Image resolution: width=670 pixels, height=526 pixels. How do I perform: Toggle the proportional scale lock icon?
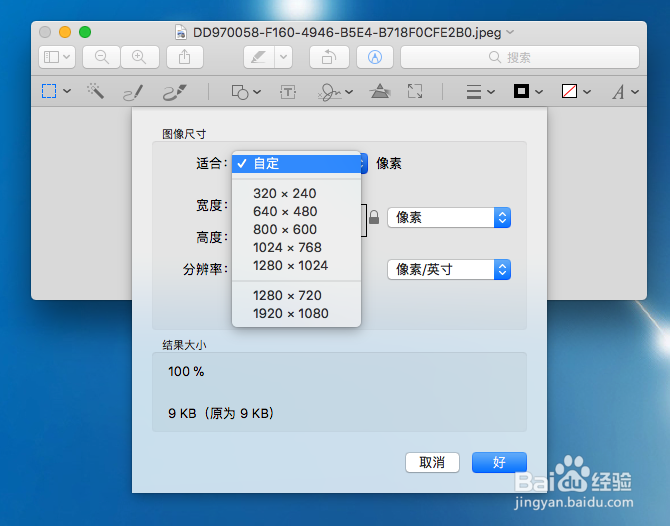pos(374,217)
